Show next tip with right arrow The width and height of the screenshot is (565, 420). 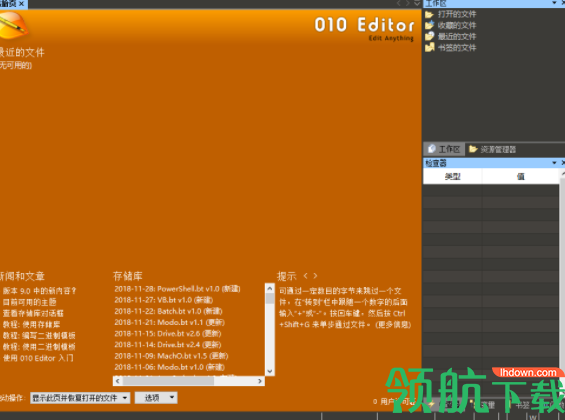(315, 276)
